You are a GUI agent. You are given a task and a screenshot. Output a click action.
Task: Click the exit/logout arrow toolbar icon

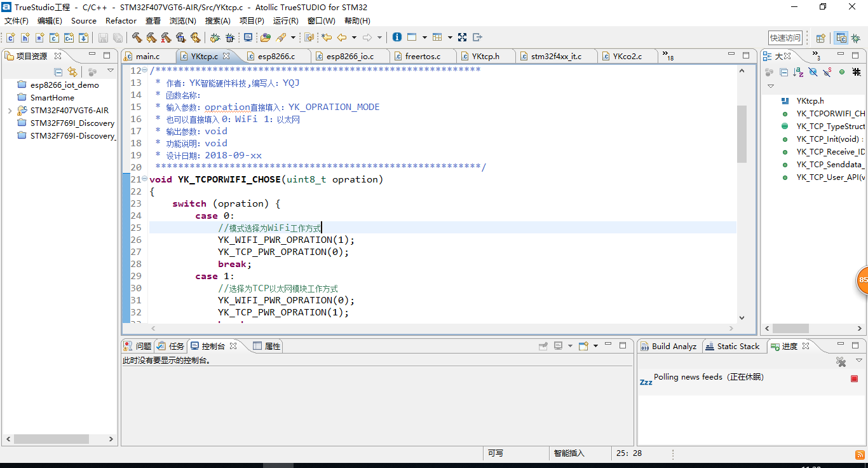(477, 38)
